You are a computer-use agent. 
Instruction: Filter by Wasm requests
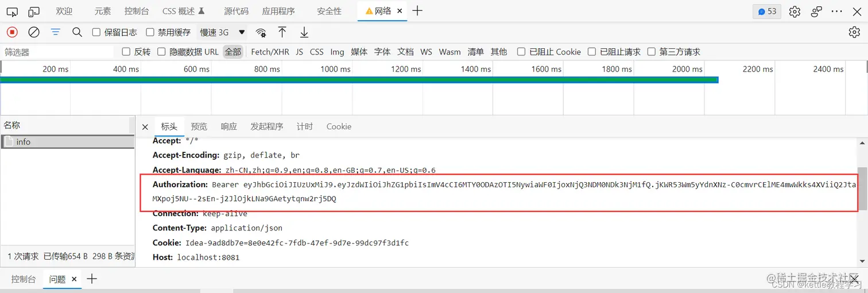(450, 52)
